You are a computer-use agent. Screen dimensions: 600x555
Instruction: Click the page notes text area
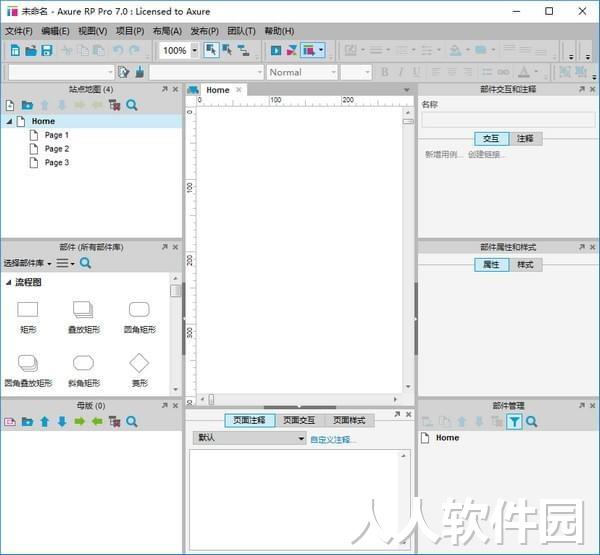point(300,500)
